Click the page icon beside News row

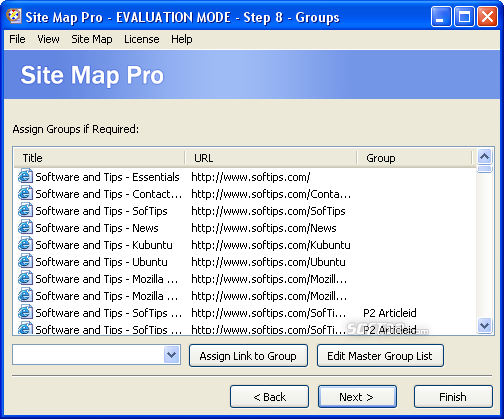[25, 227]
